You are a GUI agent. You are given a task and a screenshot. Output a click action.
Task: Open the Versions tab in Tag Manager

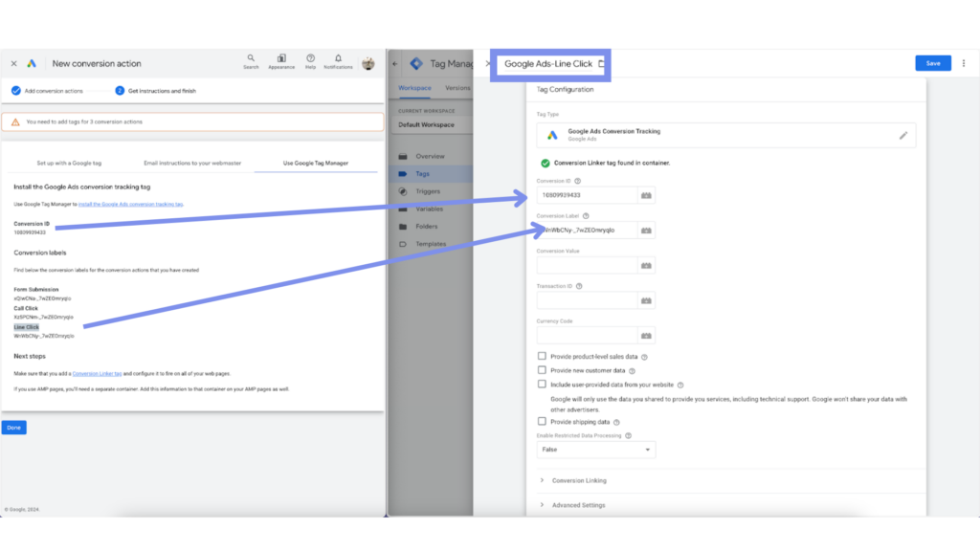coord(457,88)
